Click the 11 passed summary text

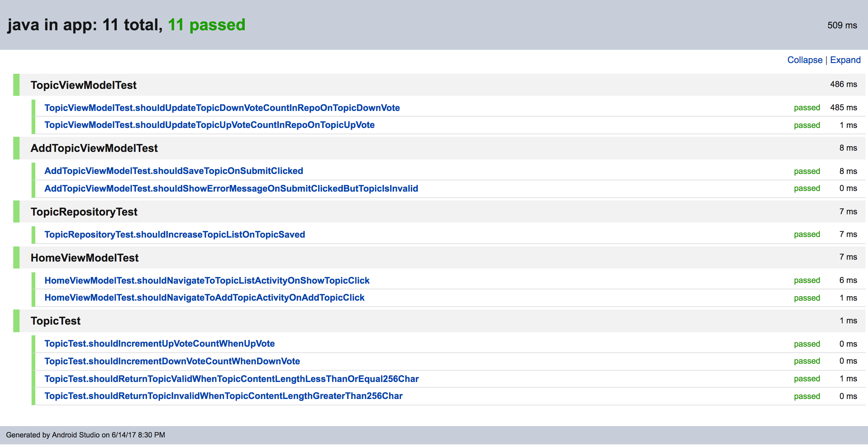pos(207,25)
